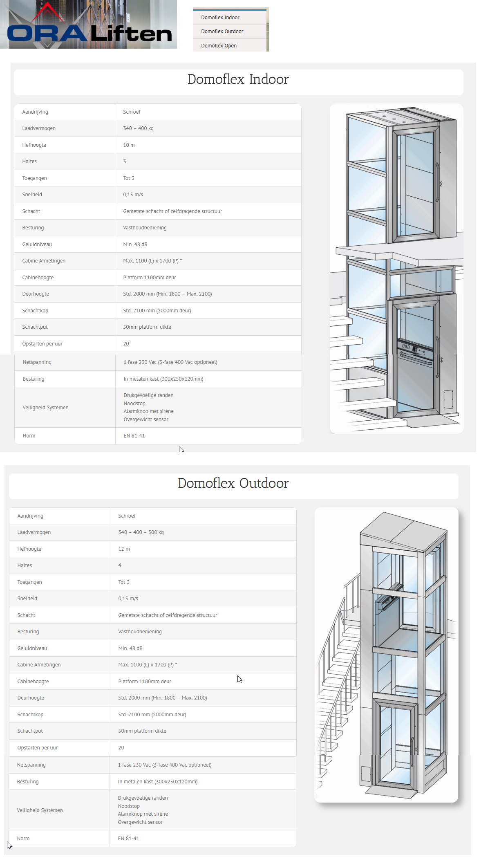Select Domoflex Open menu item

coord(219,46)
